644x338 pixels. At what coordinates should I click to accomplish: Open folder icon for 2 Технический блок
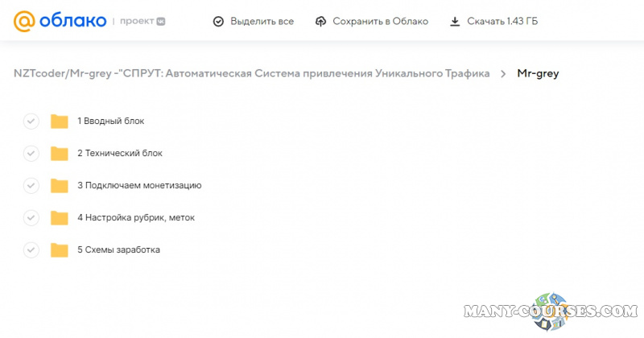tap(59, 154)
